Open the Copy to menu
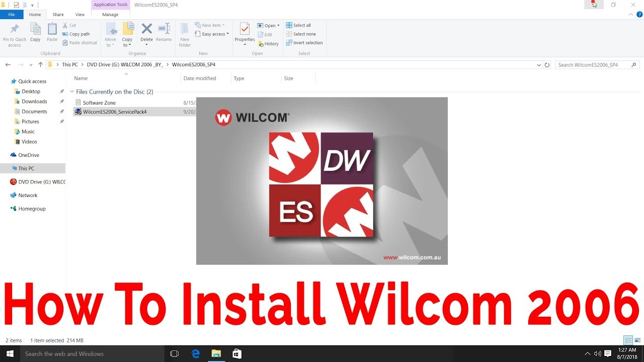The image size is (644, 362). point(127,35)
